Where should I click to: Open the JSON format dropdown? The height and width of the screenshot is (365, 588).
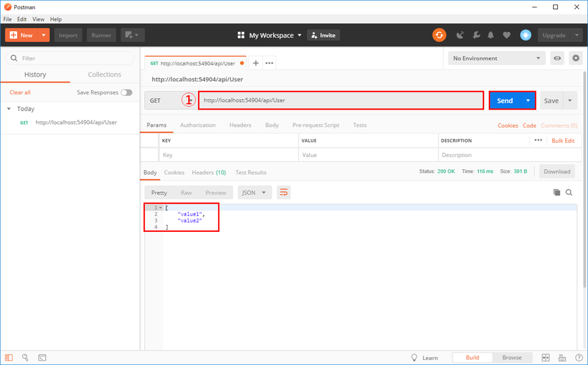(254, 193)
